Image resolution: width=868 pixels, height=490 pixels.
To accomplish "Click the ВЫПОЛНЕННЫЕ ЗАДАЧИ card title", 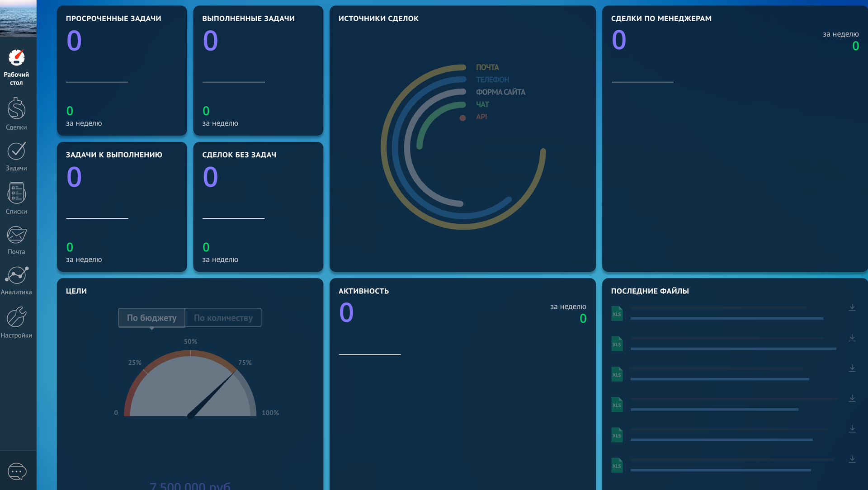I will 248,19.
